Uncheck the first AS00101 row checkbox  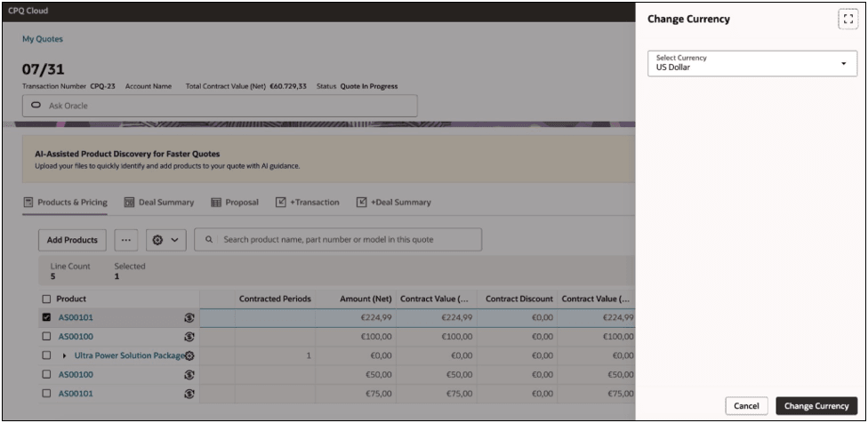click(x=46, y=317)
